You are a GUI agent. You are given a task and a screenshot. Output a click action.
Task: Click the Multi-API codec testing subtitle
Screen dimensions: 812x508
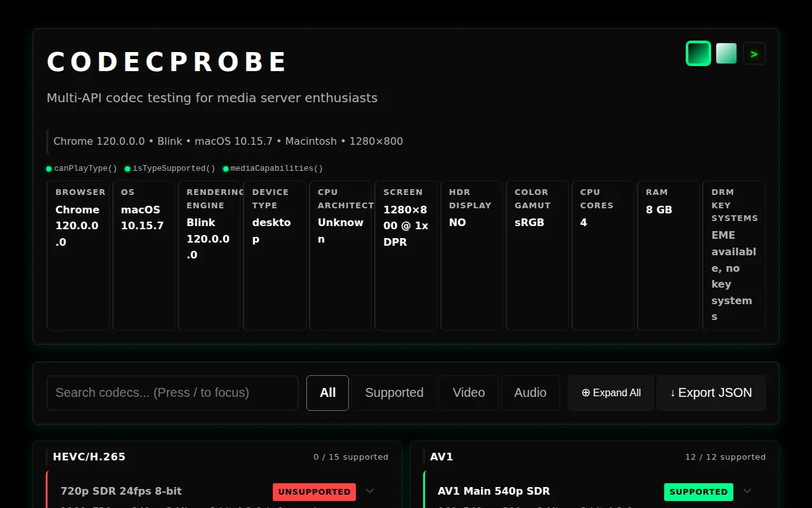point(212,98)
